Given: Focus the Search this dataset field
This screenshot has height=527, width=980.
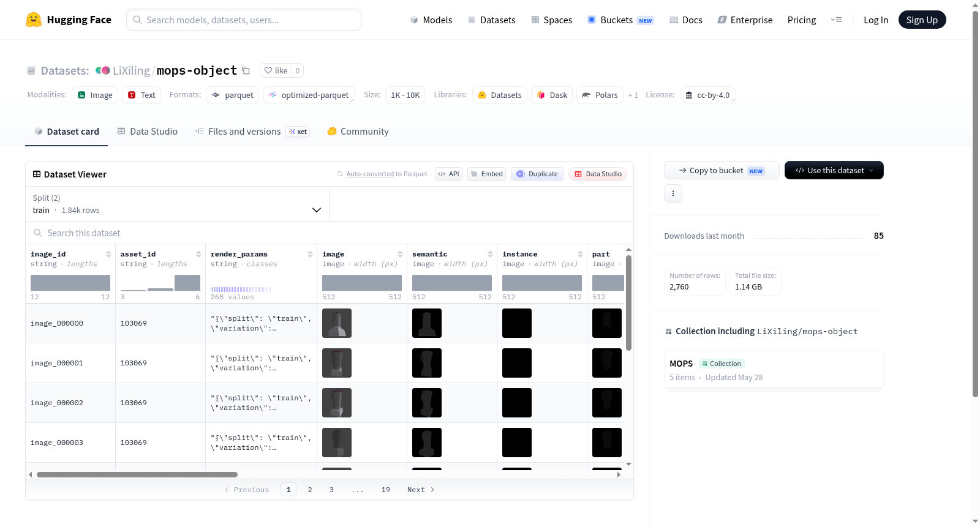Looking at the screenshot, I should pos(330,233).
